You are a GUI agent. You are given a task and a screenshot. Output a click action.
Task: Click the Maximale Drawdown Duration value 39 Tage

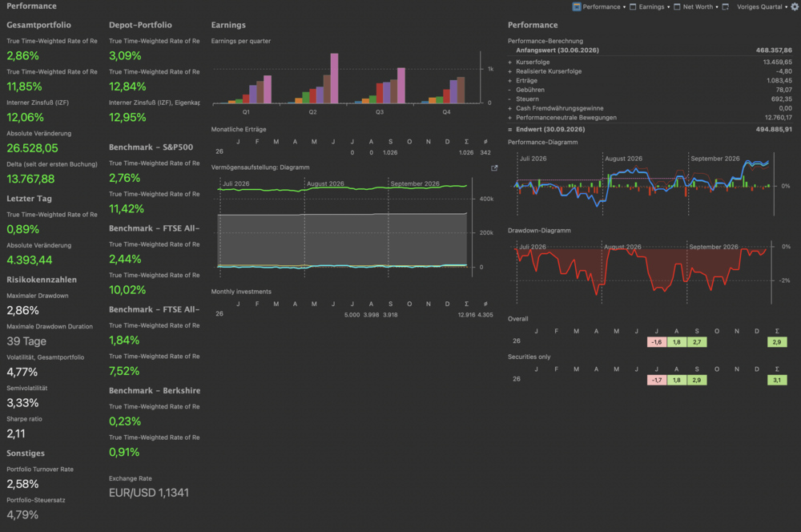coord(26,341)
